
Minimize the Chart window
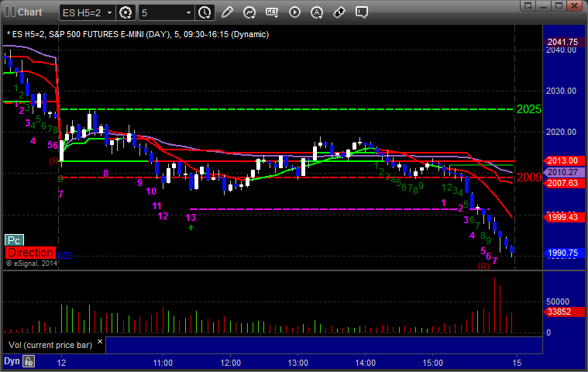544,5
